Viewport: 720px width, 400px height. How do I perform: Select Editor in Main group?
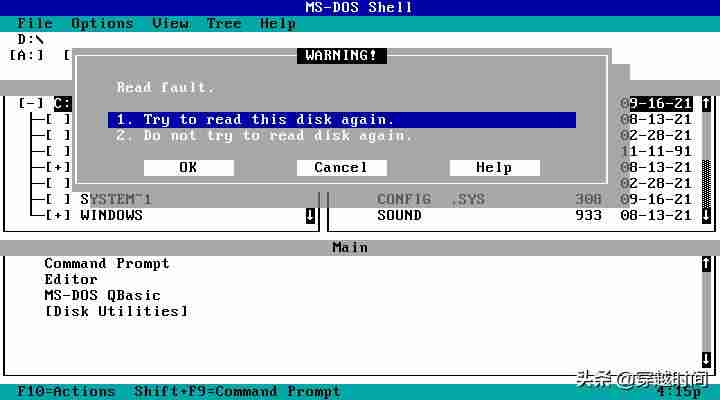(x=71, y=279)
